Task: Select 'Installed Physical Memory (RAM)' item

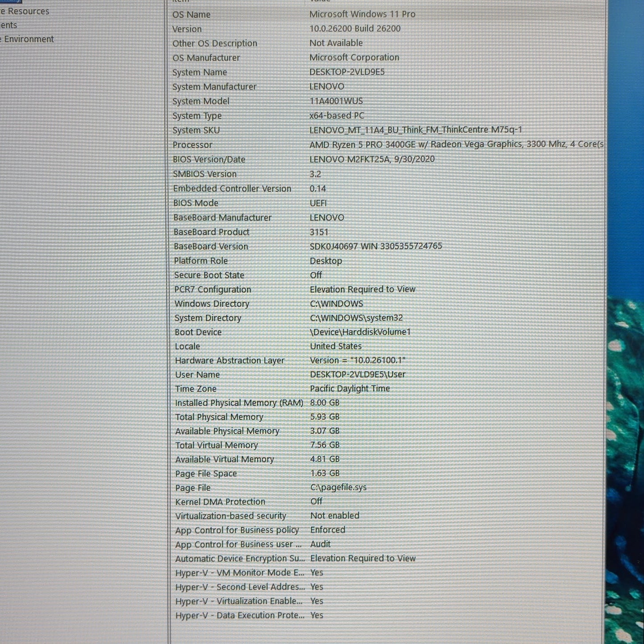Action: click(x=239, y=403)
